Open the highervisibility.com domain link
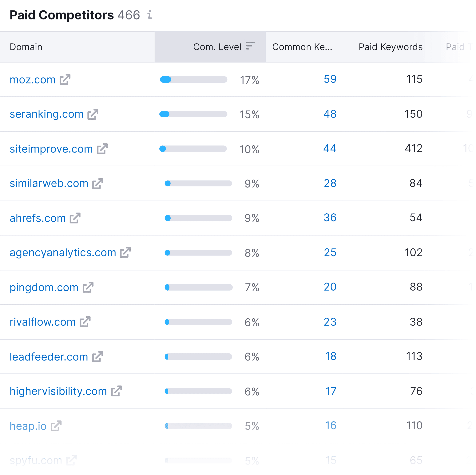This screenshot has height=475, width=476. [x=58, y=391]
